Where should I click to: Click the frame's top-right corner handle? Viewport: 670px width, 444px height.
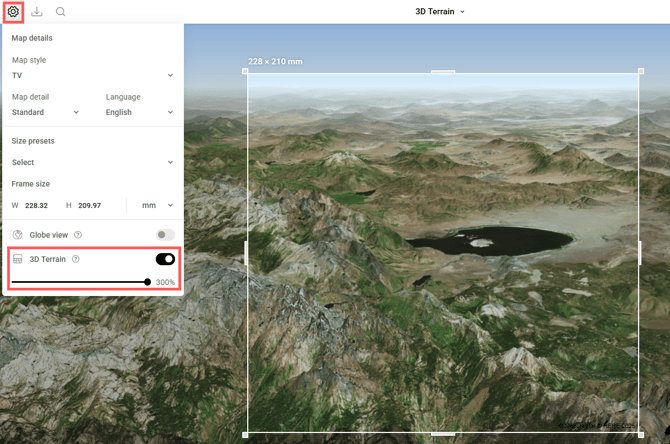click(641, 71)
